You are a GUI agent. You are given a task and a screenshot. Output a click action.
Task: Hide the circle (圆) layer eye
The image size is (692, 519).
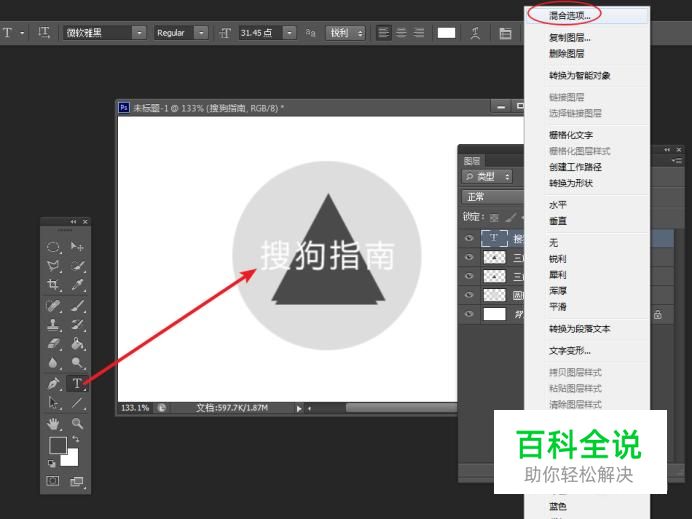pos(469,295)
